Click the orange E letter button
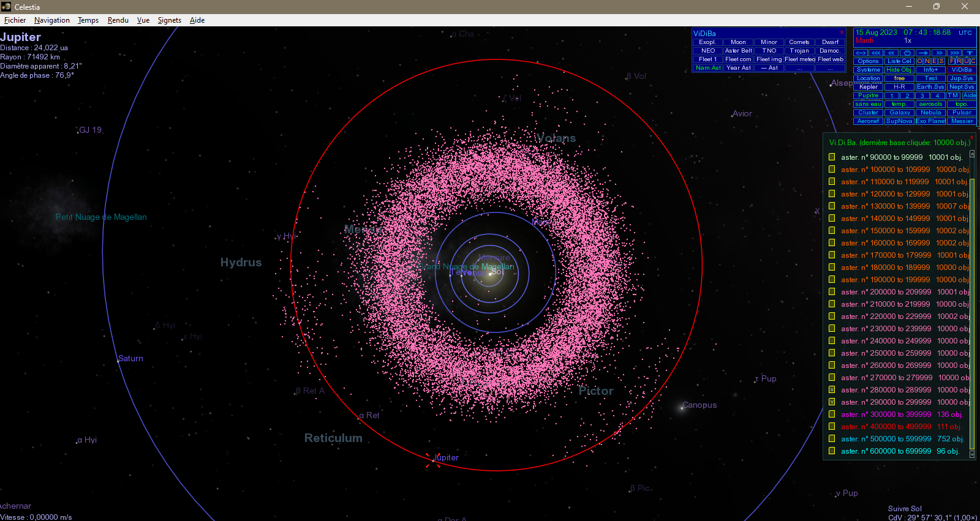This screenshot has height=521, width=980. [x=934, y=61]
